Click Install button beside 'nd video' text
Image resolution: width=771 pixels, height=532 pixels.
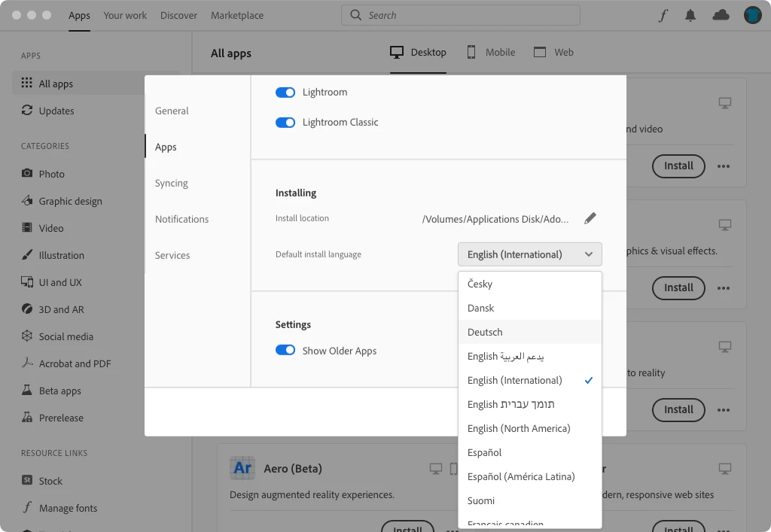click(678, 166)
